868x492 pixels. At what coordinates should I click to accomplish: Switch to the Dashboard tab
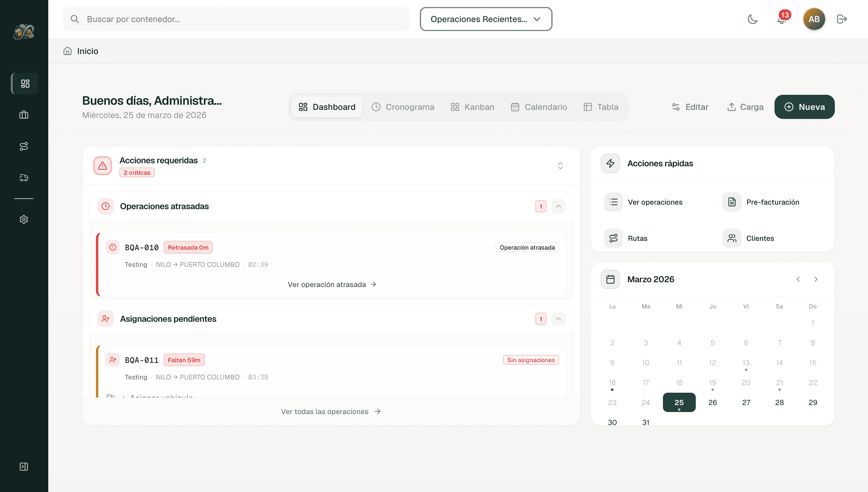[327, 107]
